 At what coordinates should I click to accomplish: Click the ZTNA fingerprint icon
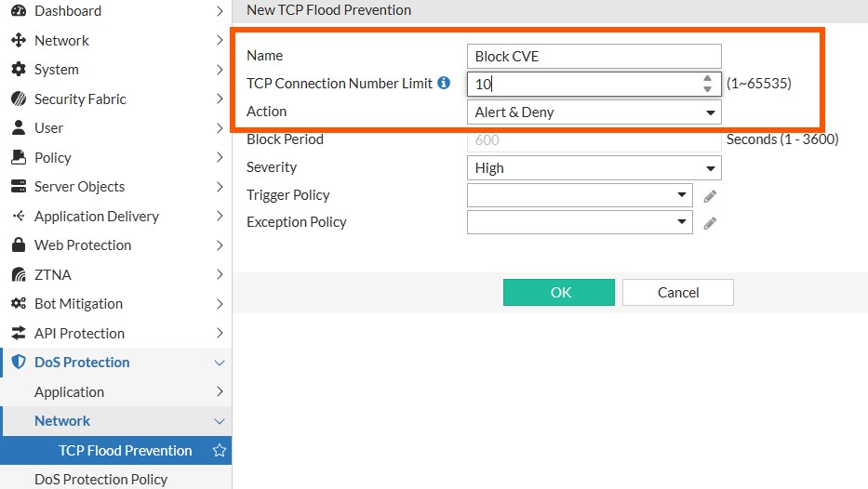pyautogui.click(x=19, y=274)
